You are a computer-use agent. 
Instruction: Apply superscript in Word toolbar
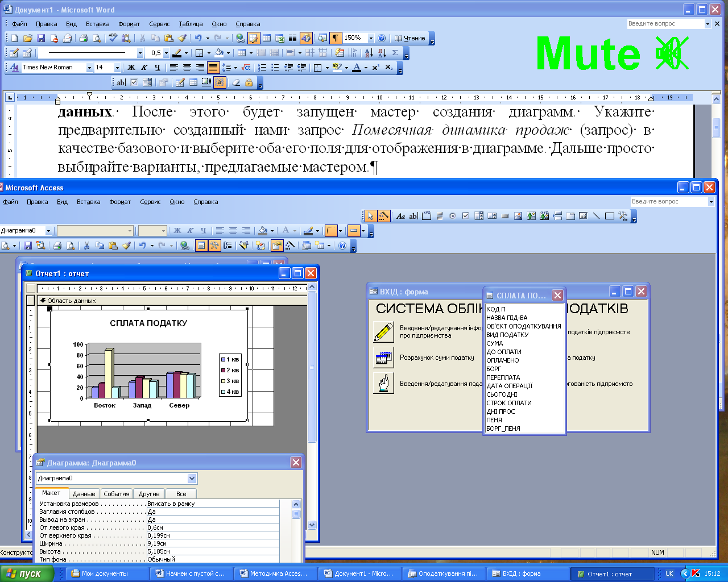[x=376, y=67]
